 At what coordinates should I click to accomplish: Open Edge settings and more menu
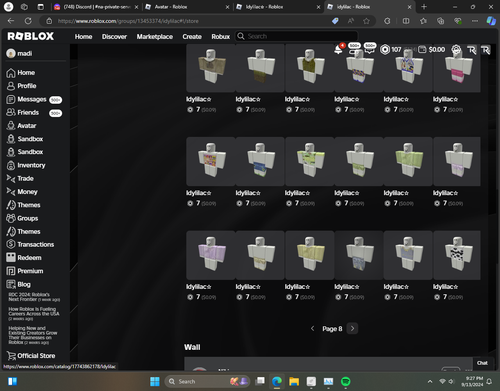(475, 21)
